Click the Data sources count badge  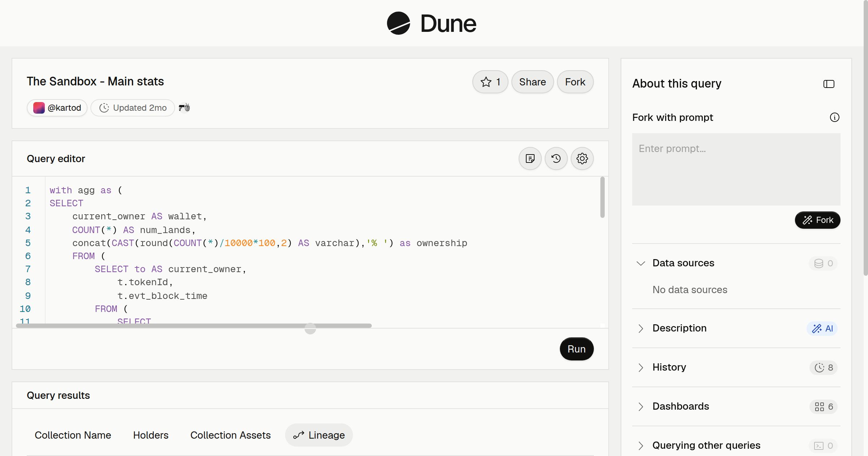click(823, 263)
